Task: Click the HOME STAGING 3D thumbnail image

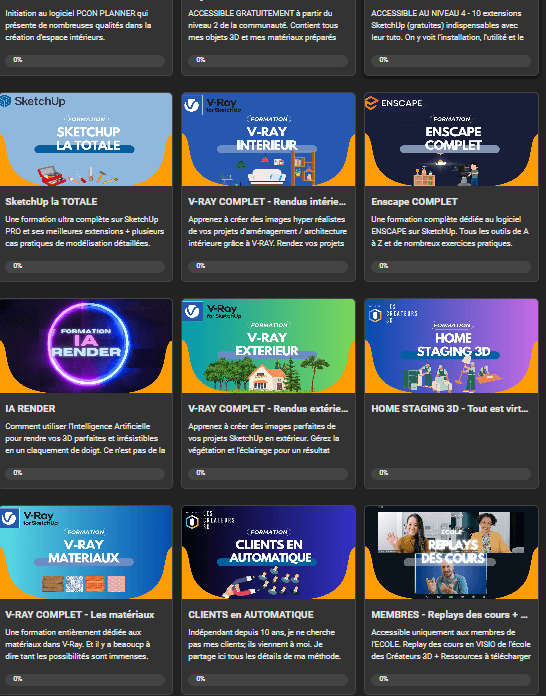Action: point(451,346)
